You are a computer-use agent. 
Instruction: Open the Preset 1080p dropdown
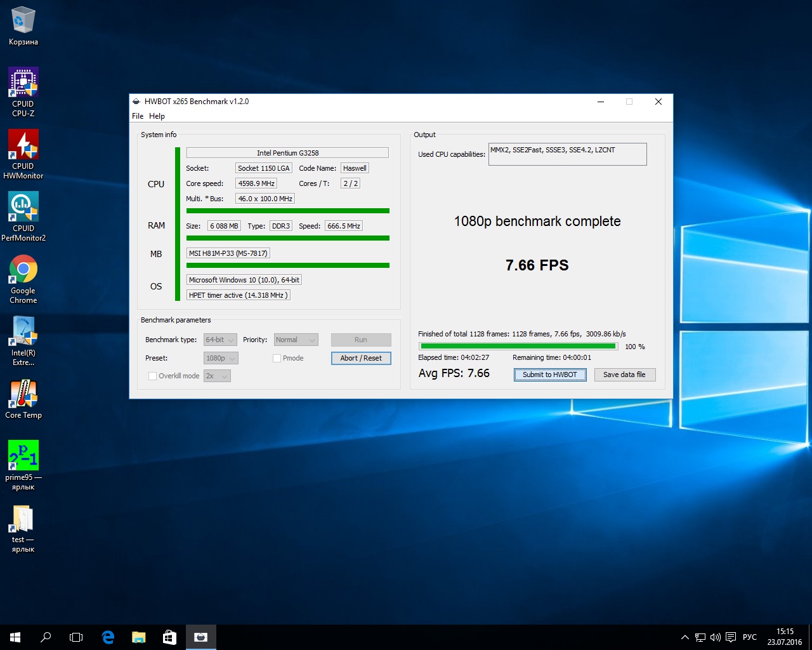point(221,358)
